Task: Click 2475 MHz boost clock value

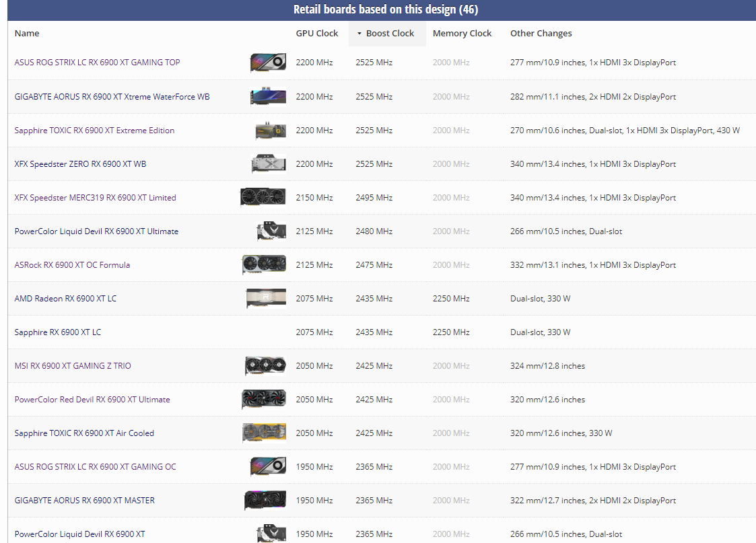Action: (374, 265)
